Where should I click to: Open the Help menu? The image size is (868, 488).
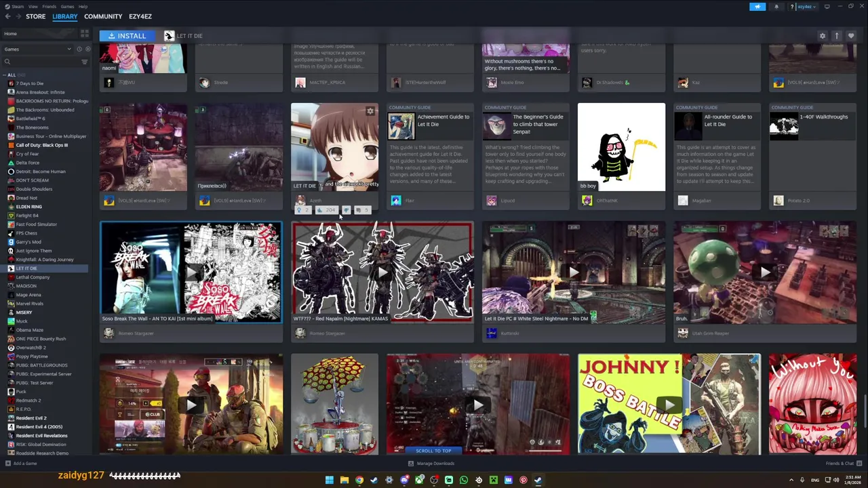pyautogui.click(x=83, y=6)
